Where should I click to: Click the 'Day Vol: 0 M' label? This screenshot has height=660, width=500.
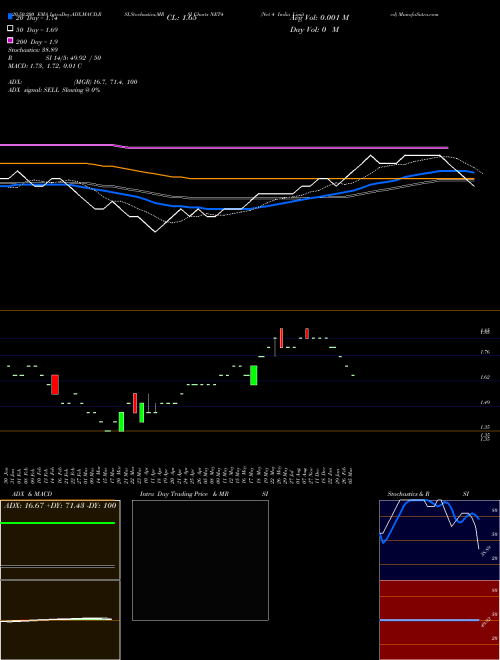(x=314, y=29)
